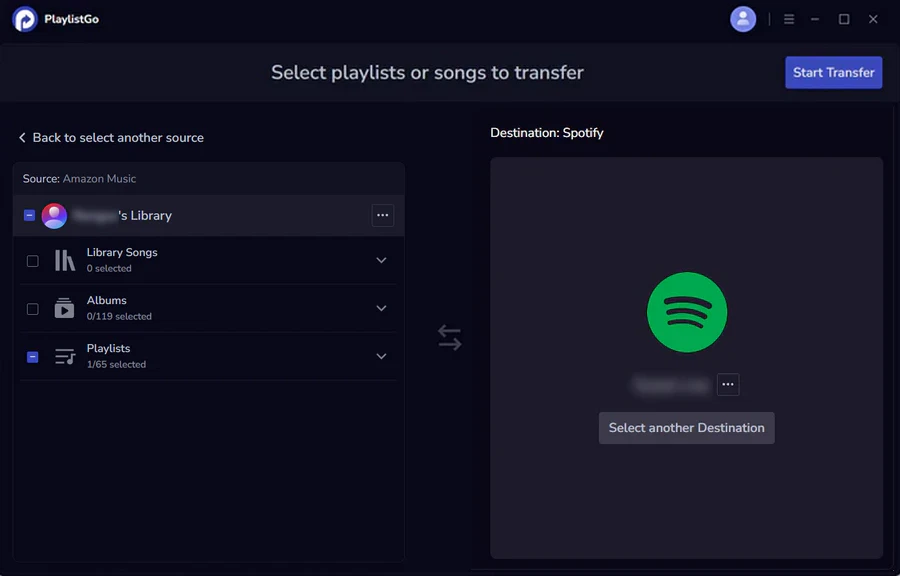
Task: Click the Albums play-stack icon
Action: 64,308
